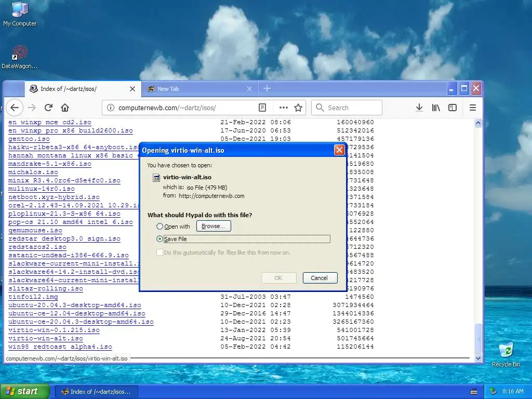Show site information icon in address bar

[x=111, y=108]
